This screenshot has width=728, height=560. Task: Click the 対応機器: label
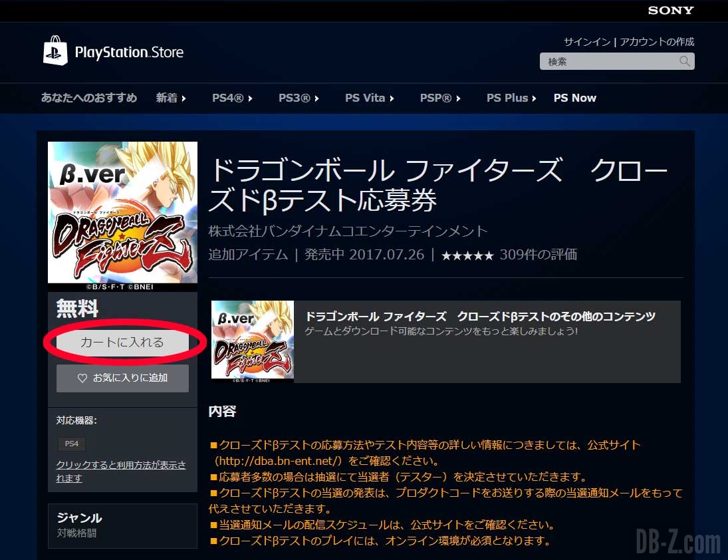(76, 421)
